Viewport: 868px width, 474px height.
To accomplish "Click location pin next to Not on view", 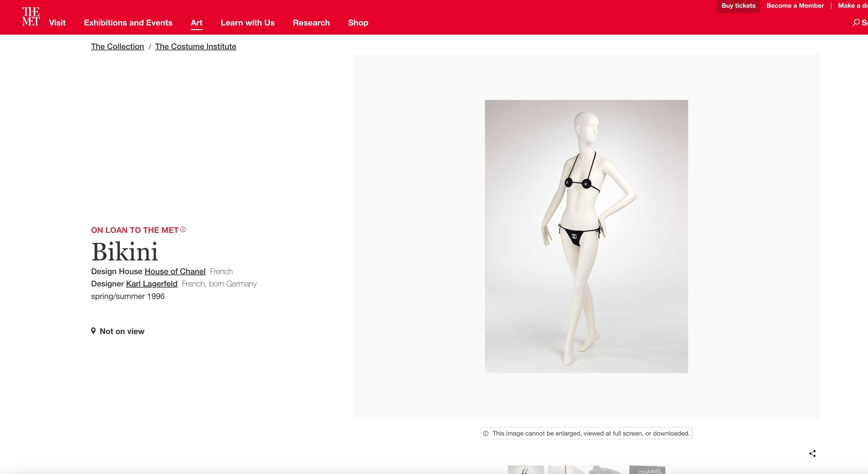I will [93, 331].
